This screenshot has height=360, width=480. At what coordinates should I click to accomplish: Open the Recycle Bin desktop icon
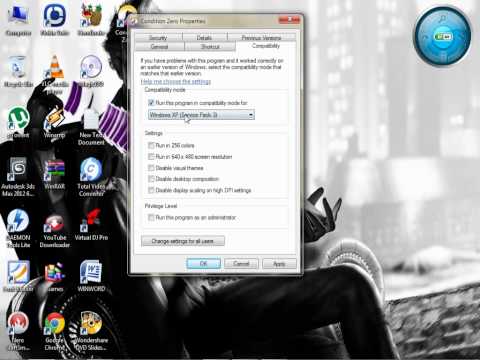pos(18,71)
